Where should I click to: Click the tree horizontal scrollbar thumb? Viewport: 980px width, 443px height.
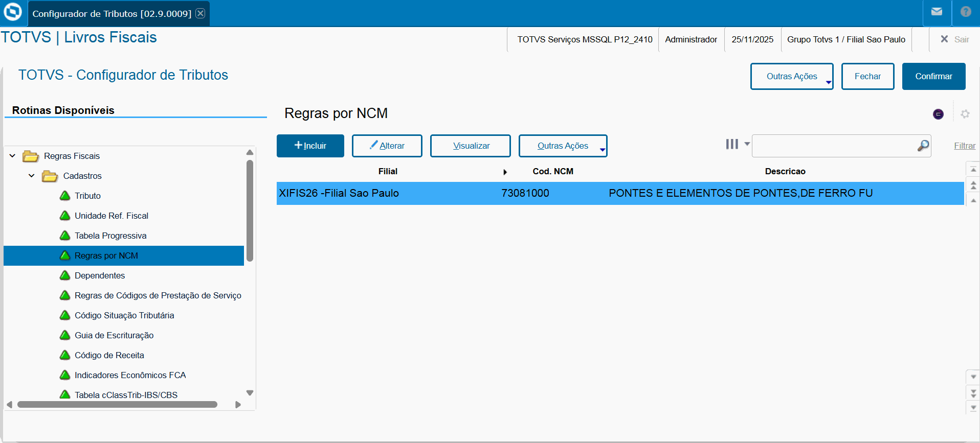pyautogui.click(x=117, y=405)
